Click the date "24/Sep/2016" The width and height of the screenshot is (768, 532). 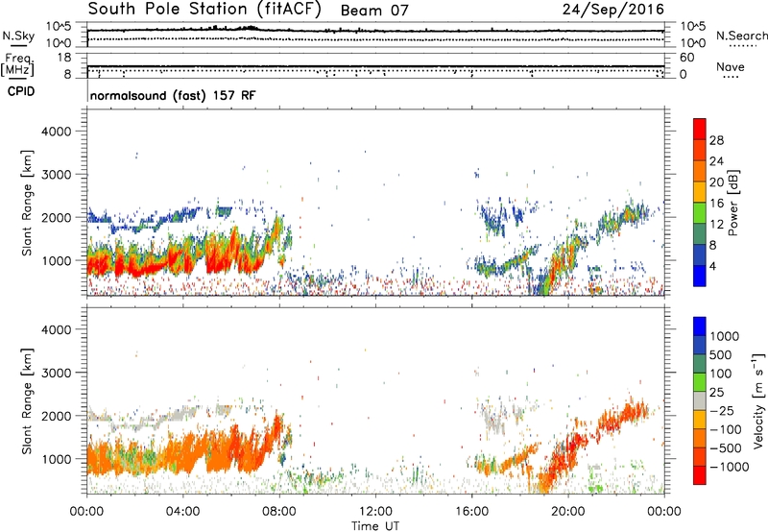click(613, 10)
